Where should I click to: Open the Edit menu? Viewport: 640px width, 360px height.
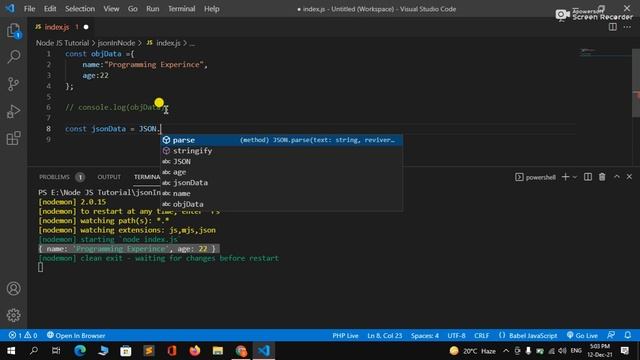pos(50,9)
